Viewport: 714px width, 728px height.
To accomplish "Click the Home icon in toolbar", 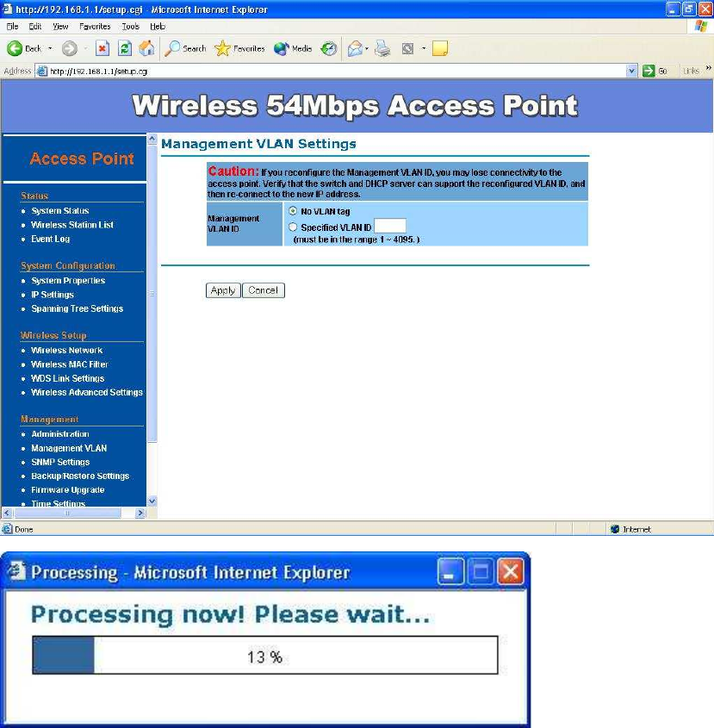I will click(x=146, y=48).
